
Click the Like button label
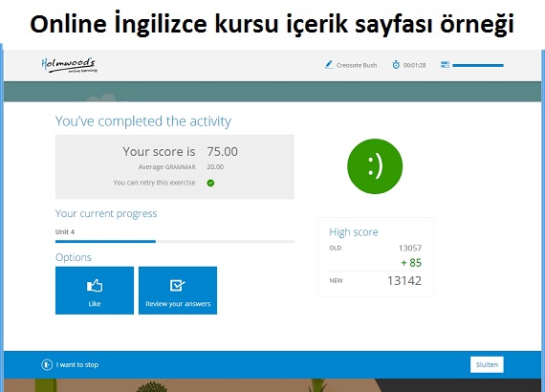coord(95,304)
